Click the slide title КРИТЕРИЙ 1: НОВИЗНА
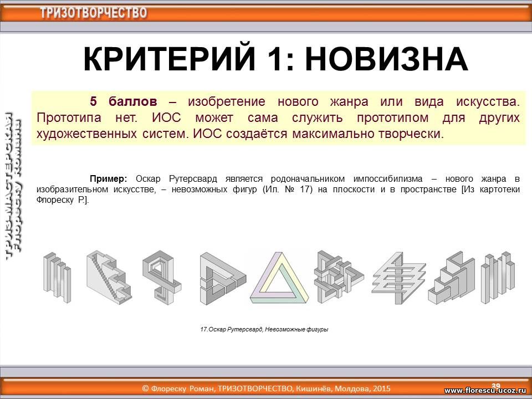The image size is (532, 399). 275,59
